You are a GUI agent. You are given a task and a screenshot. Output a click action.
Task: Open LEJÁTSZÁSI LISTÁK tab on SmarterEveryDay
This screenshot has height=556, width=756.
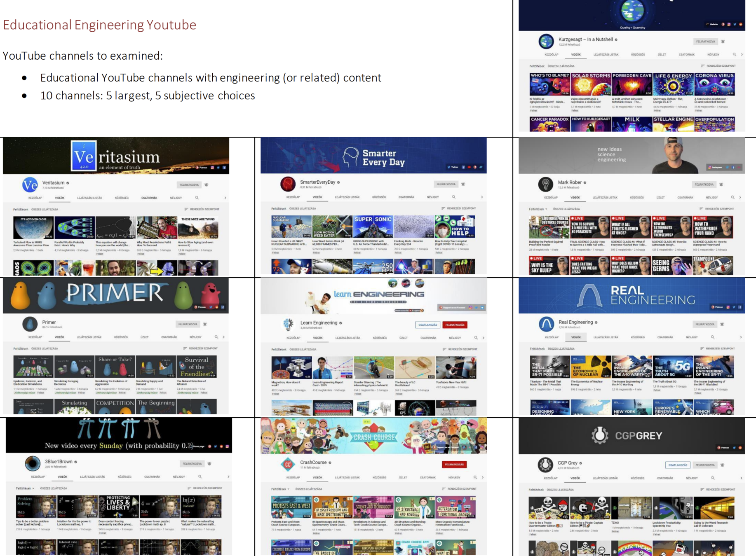[347, 197]
